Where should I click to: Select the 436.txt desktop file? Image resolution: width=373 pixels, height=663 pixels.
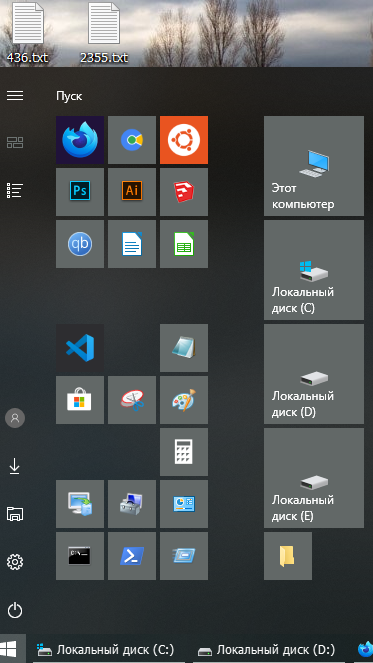(27, 33)
